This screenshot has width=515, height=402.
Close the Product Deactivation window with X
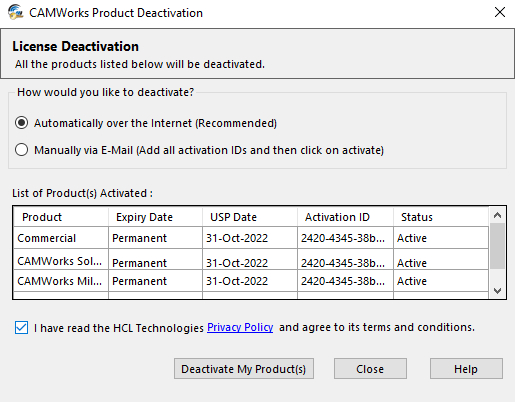point(500,12)
